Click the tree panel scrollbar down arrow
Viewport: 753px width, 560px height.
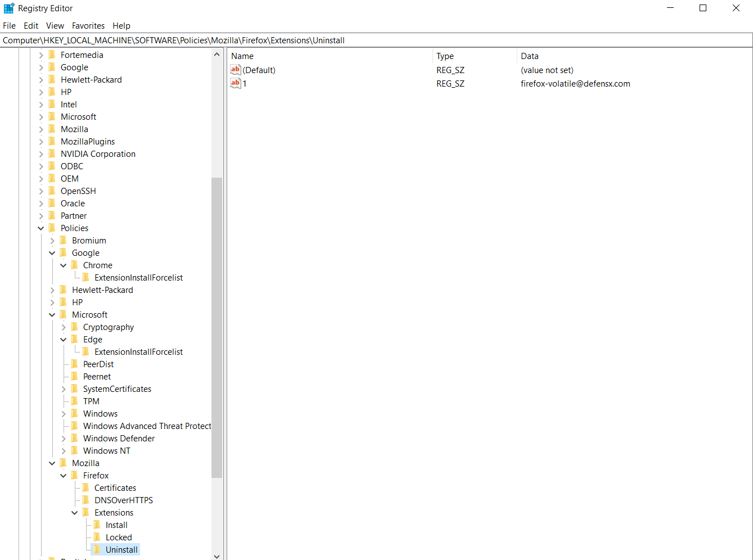tap(217, 556)
